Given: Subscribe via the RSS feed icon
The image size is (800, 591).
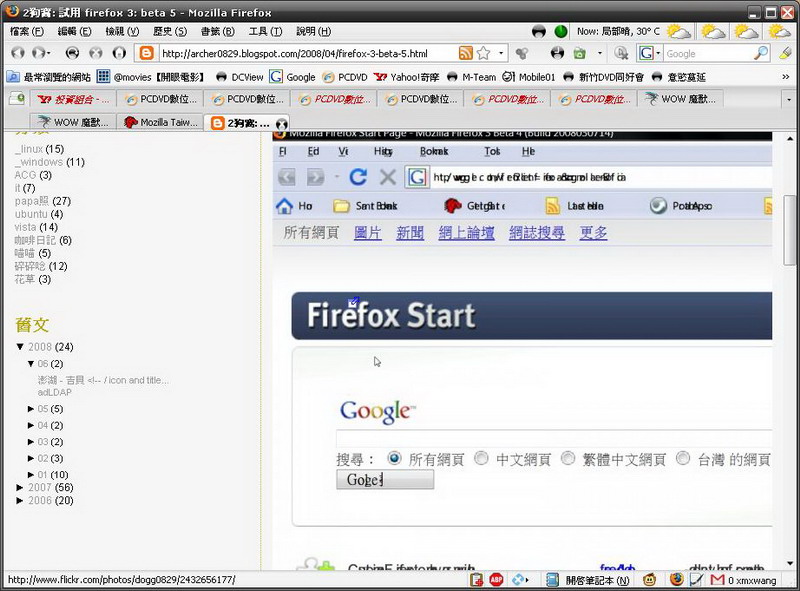Looking at the screenshot, I should tap(465, 53).
